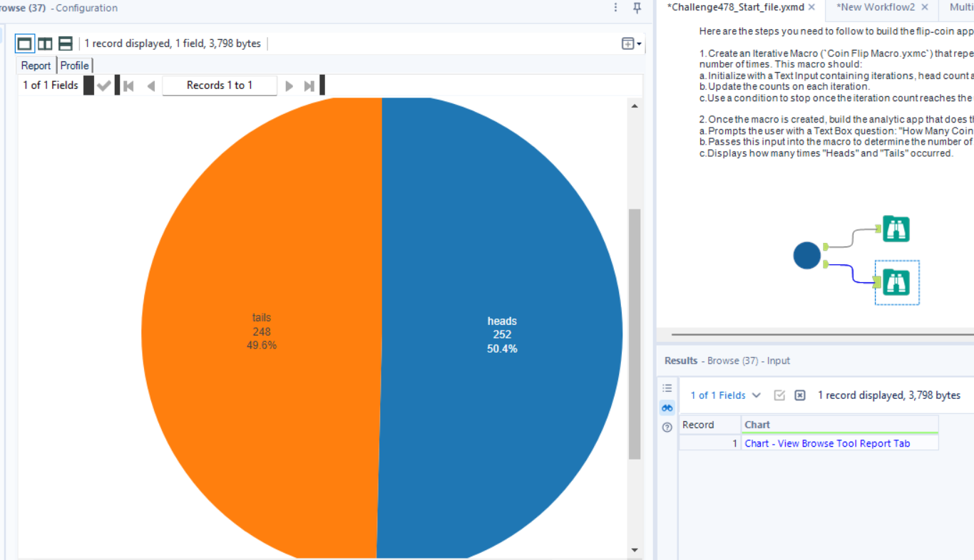Toggle the boxed X icon in Results toolbar
974x560 pixels.
tap(799, 395)
